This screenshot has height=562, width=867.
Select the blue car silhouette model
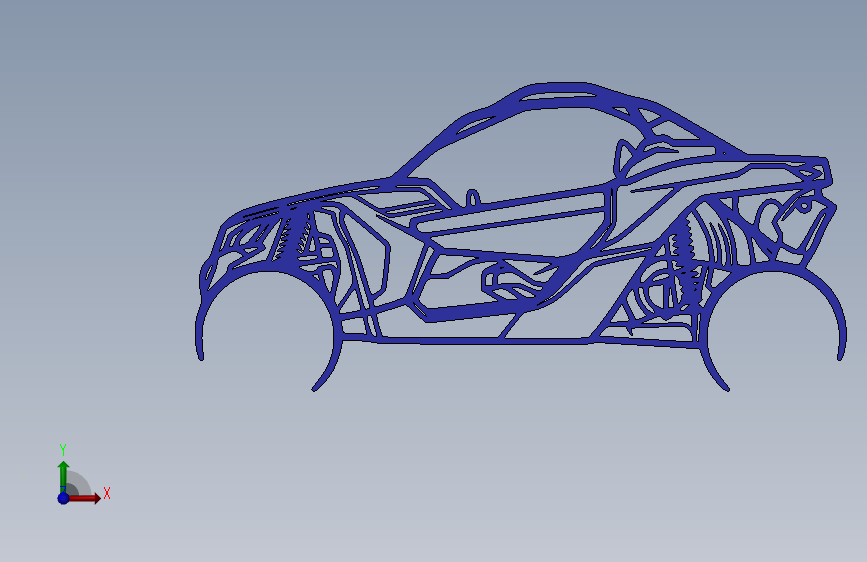[x=520, y=237]
